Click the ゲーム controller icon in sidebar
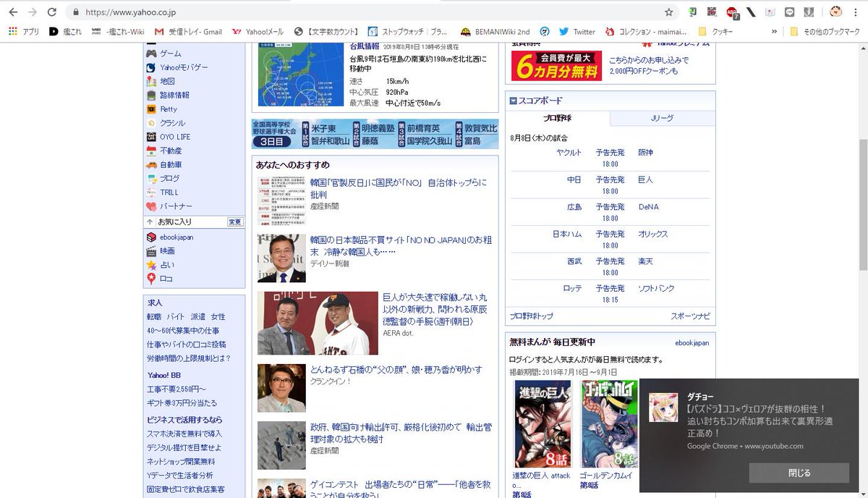 coord(151,54)
